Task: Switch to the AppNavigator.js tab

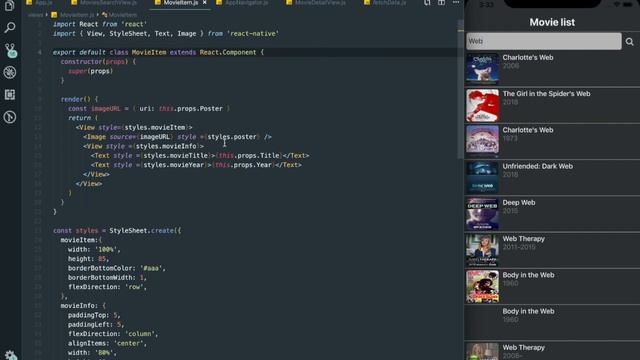Action: (x=242, y=2)
